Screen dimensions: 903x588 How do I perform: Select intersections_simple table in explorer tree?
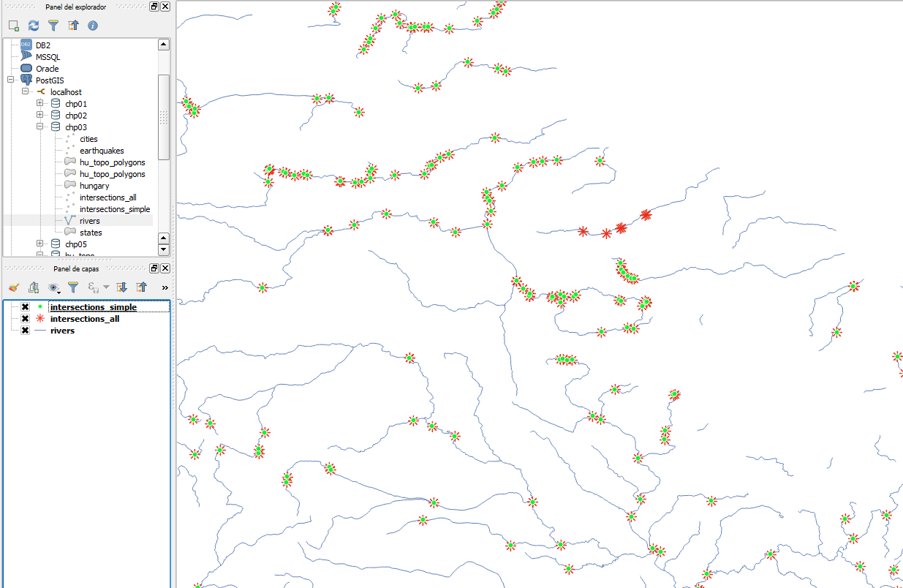click(x=115, y=209)
